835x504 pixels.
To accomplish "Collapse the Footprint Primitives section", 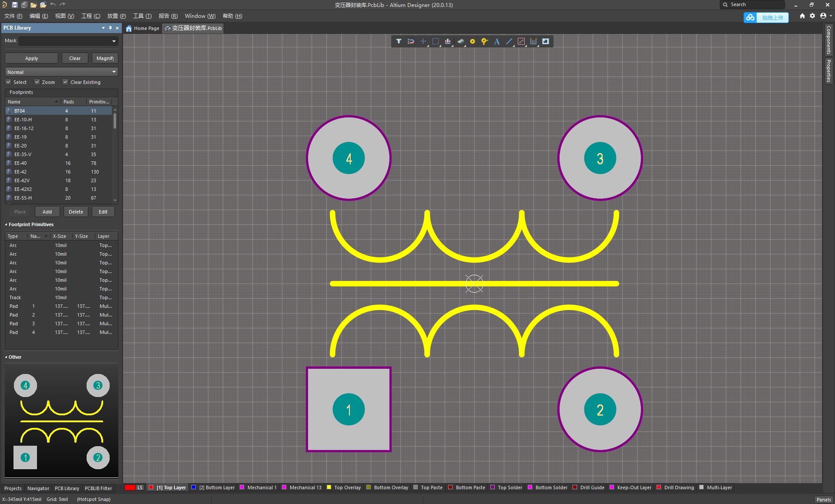I will [x=6, y=225].
